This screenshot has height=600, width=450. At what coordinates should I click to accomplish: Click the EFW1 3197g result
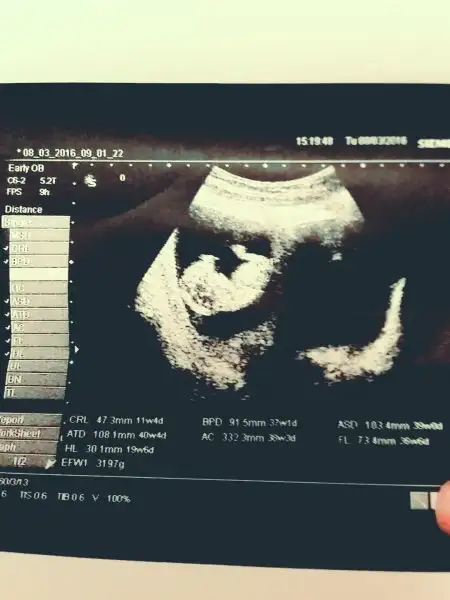pos(93,463)
